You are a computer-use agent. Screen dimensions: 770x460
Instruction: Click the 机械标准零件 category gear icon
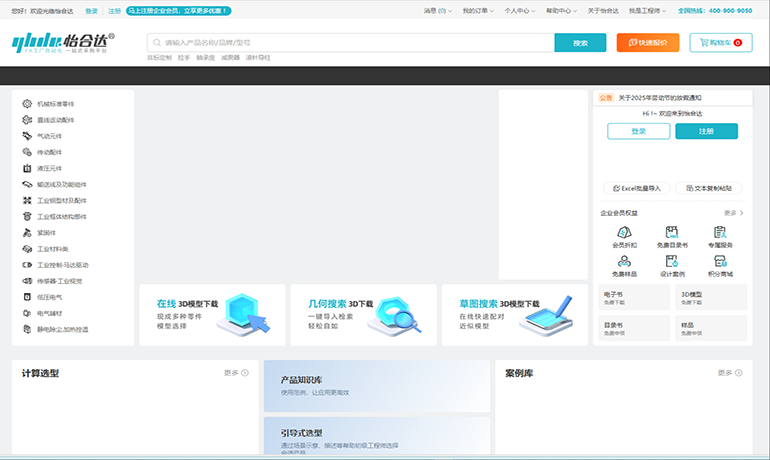point(27,103)
